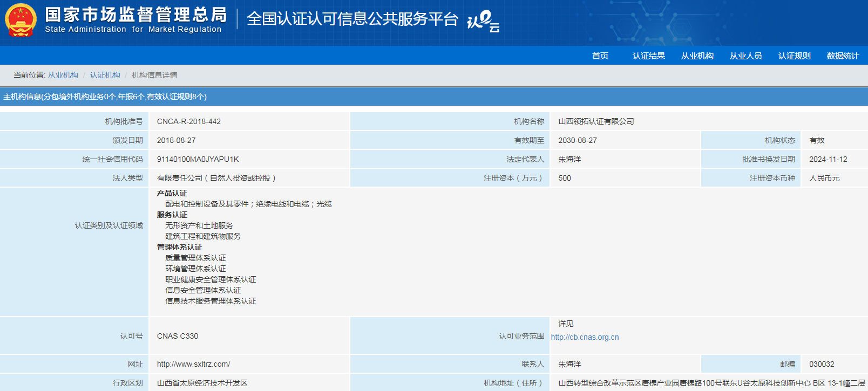Click the accreditation number CNAS C330

tap(177, 336)
